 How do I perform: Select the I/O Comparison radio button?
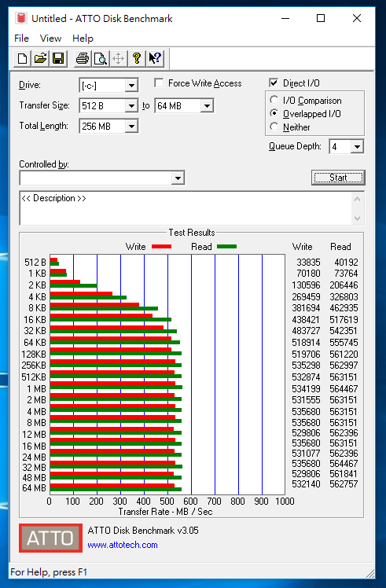tap(274, 100)
